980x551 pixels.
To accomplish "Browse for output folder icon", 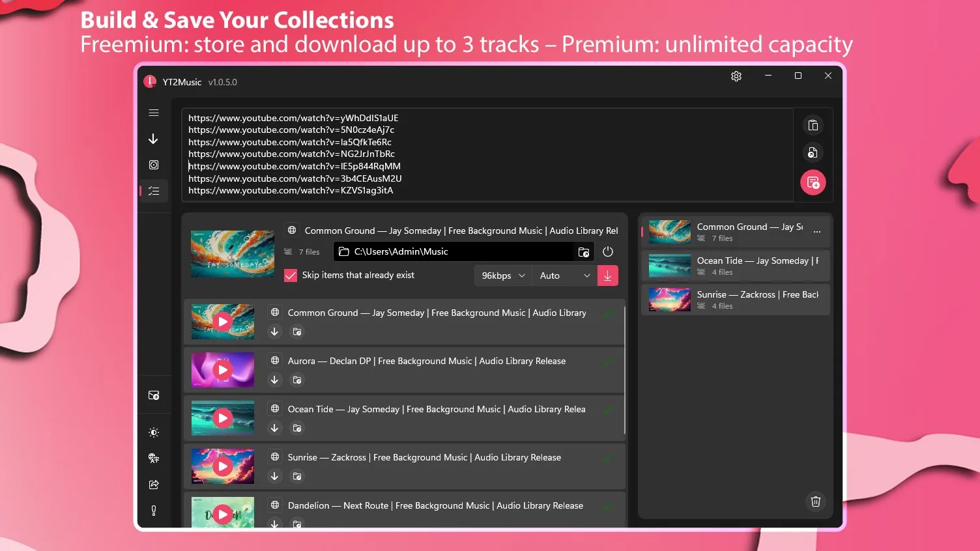I will [584, 252].
